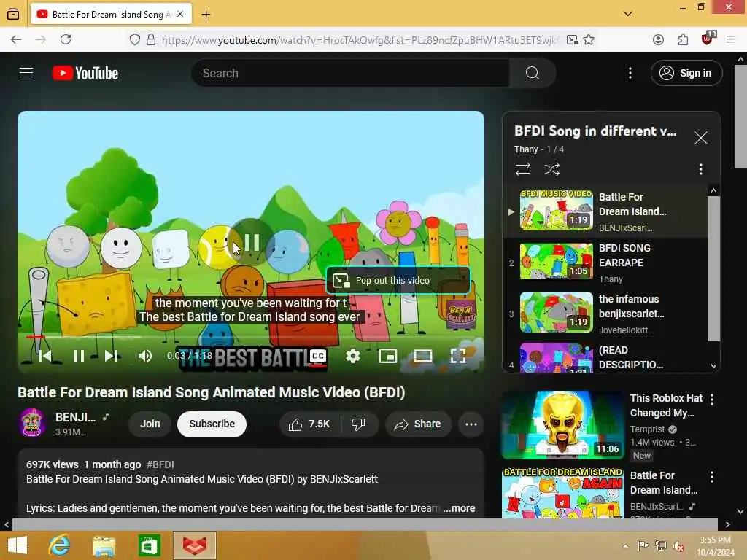
Task: Enter full screen mode
Action: click(x=458, y=356)
